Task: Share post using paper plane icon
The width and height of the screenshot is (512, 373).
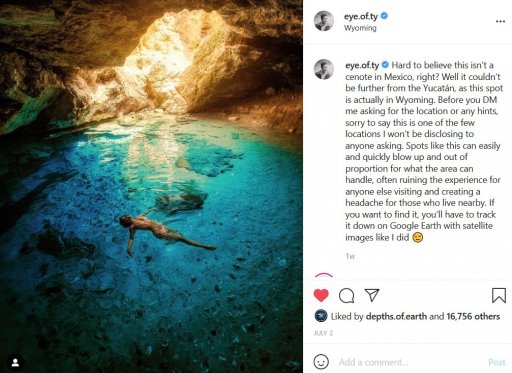Action: pyautogui.click(x=372, y=295)
